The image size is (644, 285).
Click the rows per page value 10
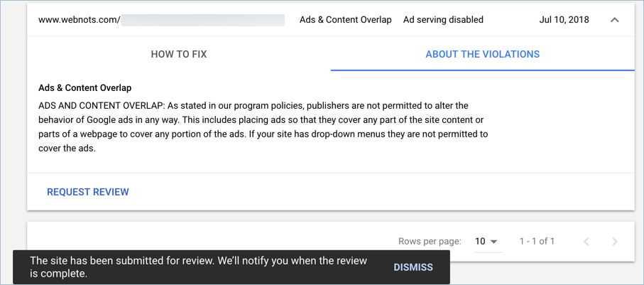point(481,242)
